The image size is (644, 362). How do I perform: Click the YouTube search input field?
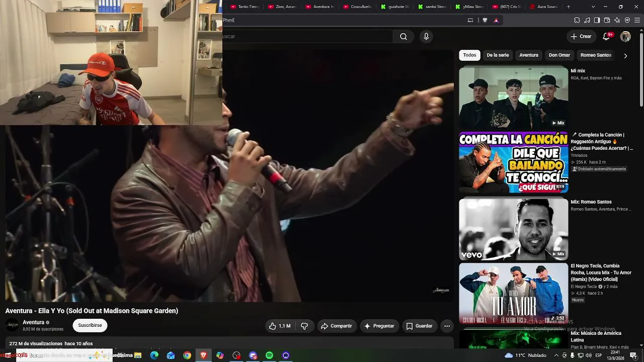(307, 36)
